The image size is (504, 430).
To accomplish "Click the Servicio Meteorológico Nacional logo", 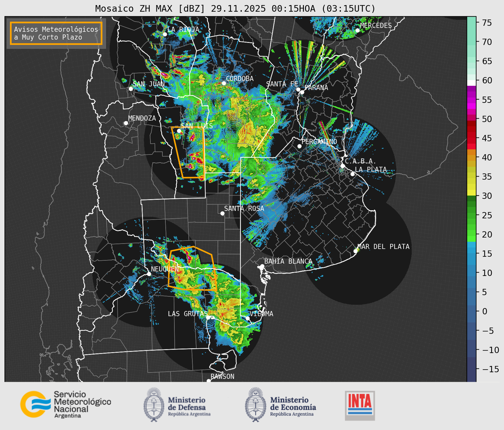I will coord(66,404).
